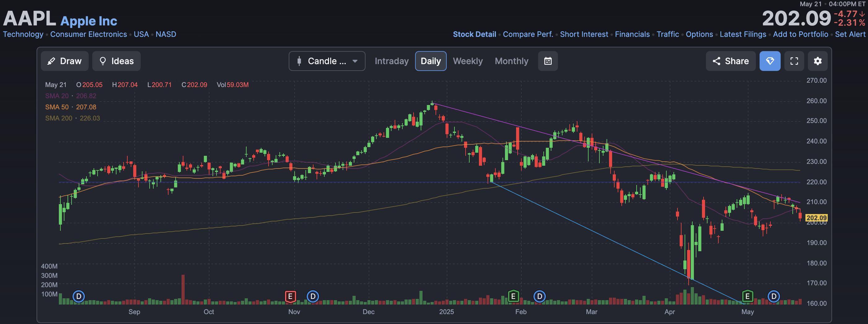Click the yellow 202.09 price tag on axis

(816, 218)
